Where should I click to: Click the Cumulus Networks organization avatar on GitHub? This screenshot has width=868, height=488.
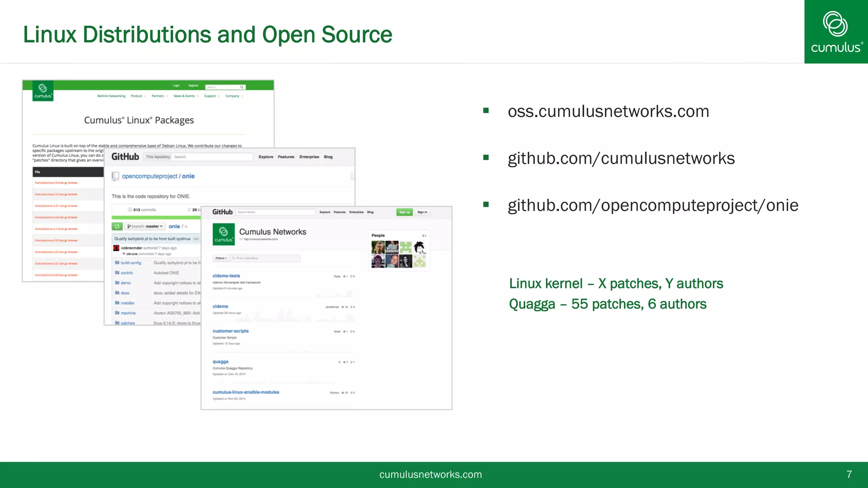(223, 234)
